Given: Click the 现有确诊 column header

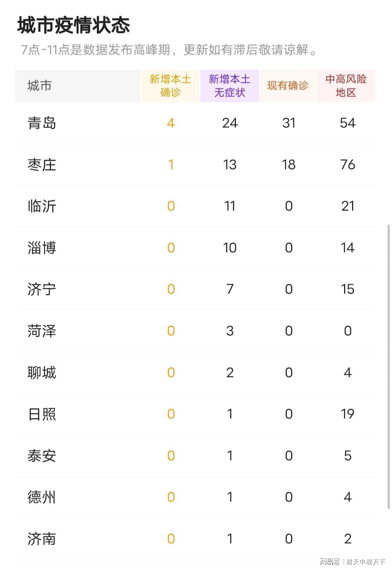Looking at the screenshot, I should tap(288, 86).
